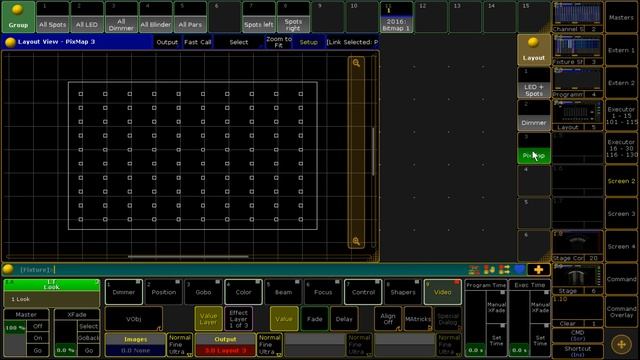
Task: Open encoder resolution list beside Images
Action: point(180,344)
